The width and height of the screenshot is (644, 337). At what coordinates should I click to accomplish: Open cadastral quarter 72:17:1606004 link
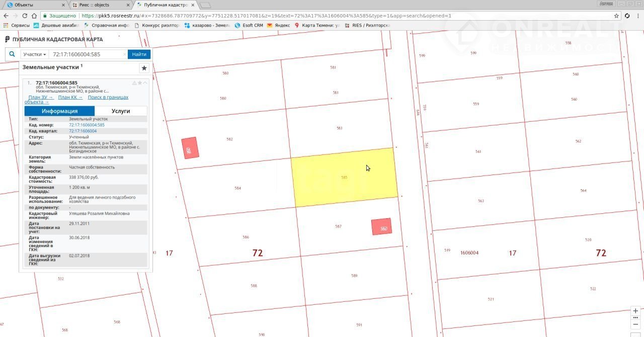pos(83,131)
